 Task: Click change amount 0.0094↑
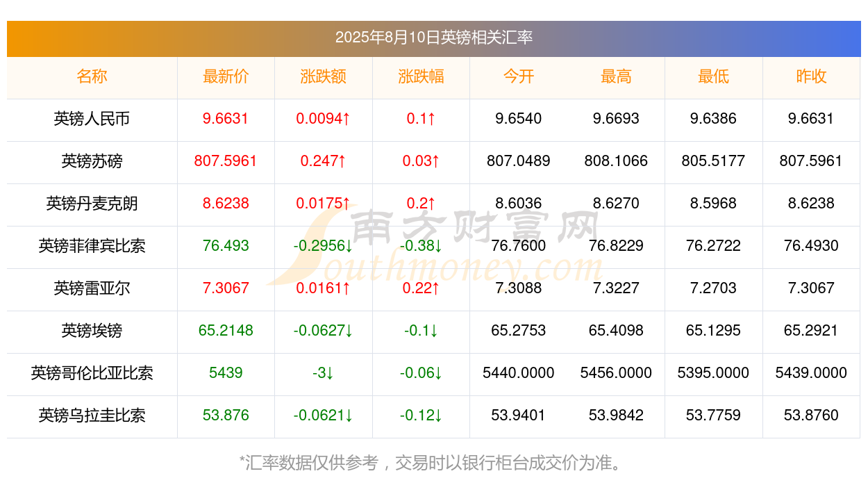324,119
